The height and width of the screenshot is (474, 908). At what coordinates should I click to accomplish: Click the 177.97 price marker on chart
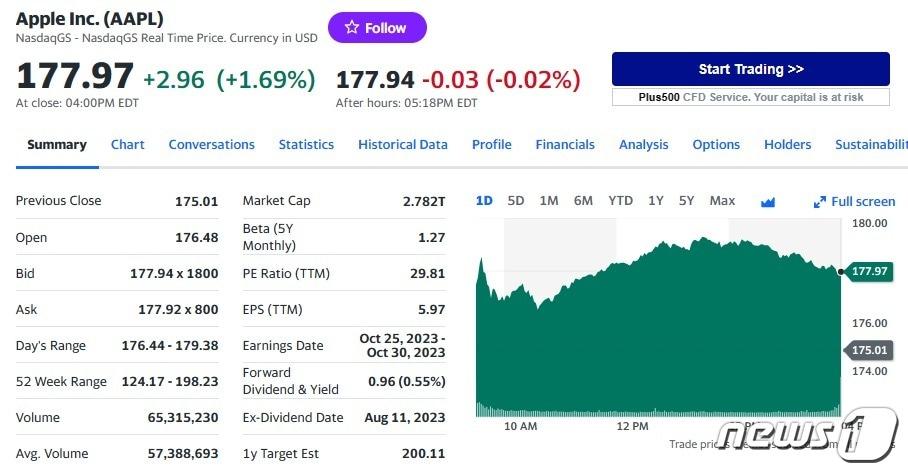(x=868, y=271)
